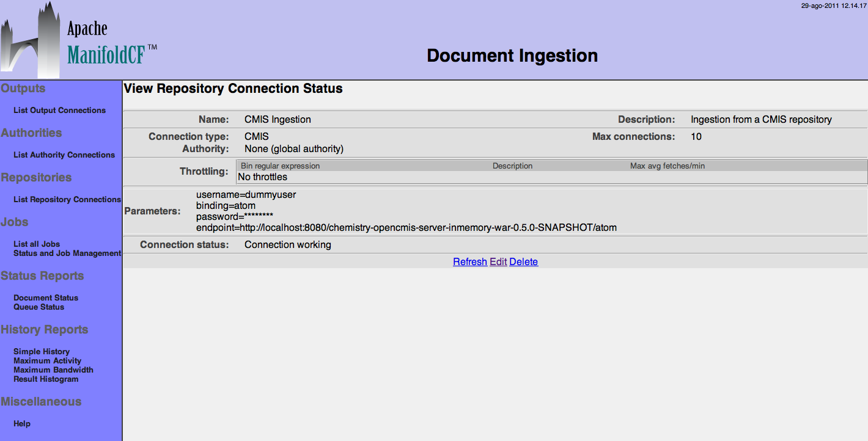
Task: Open the Help page
Action: point(22,424)
